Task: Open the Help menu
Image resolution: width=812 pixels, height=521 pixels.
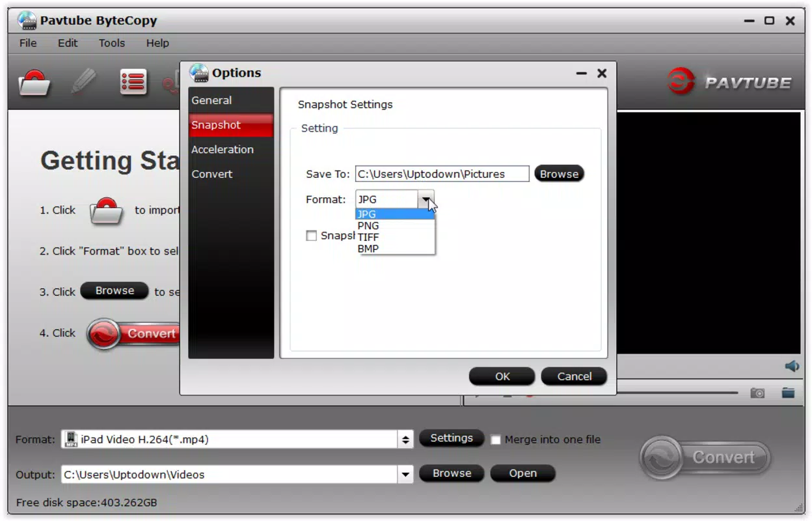Action: pos(157,43)
